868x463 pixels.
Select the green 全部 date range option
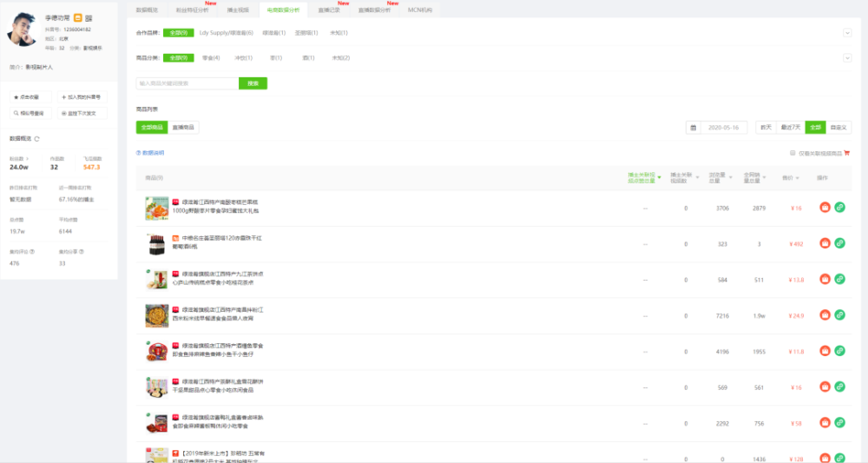tap(815, 128)
